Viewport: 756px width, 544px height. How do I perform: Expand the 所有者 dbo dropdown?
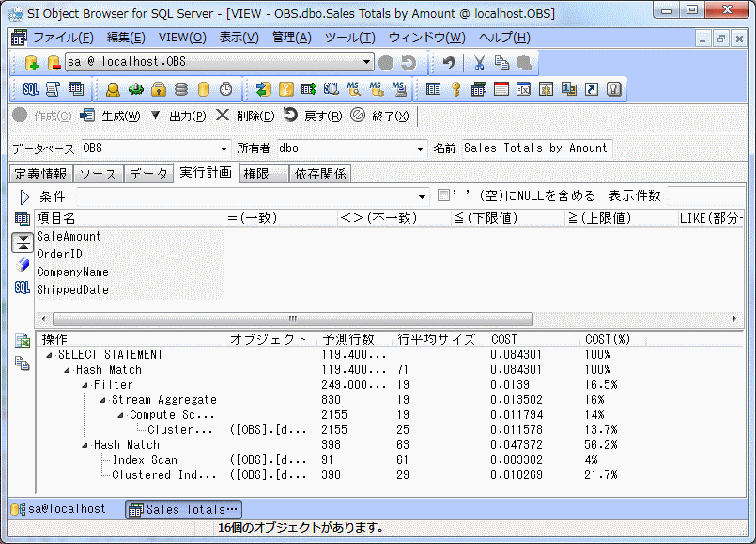(421, 148)
